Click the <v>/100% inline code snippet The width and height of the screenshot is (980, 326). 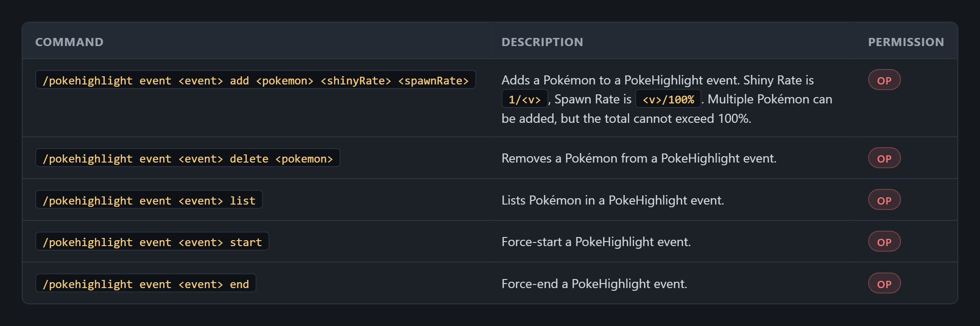(668, 99)
